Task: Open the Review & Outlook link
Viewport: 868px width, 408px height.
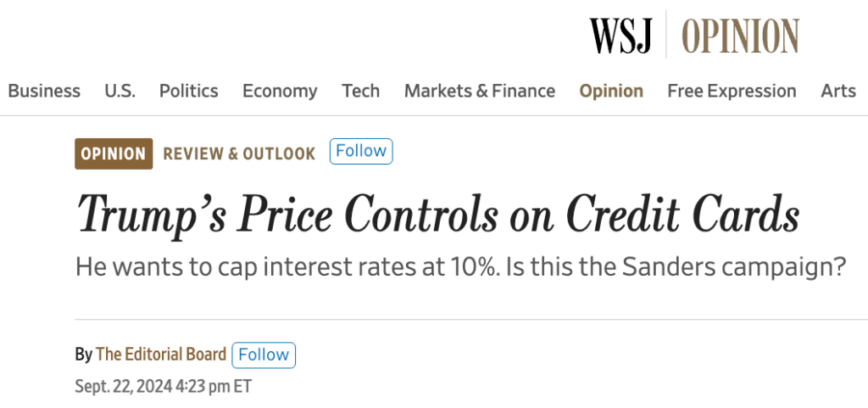Action: [239, 154]
